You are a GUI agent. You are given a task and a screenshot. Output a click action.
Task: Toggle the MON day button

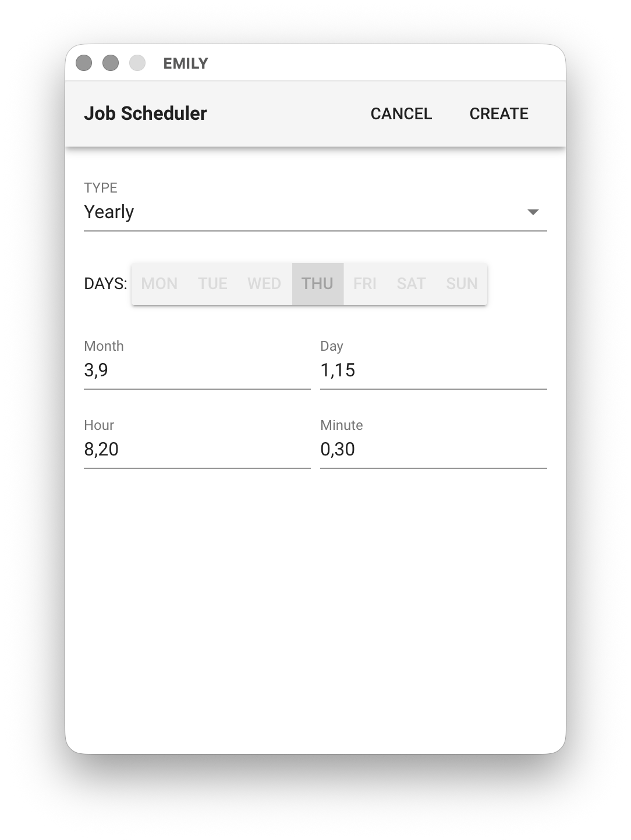pos(159,284)
